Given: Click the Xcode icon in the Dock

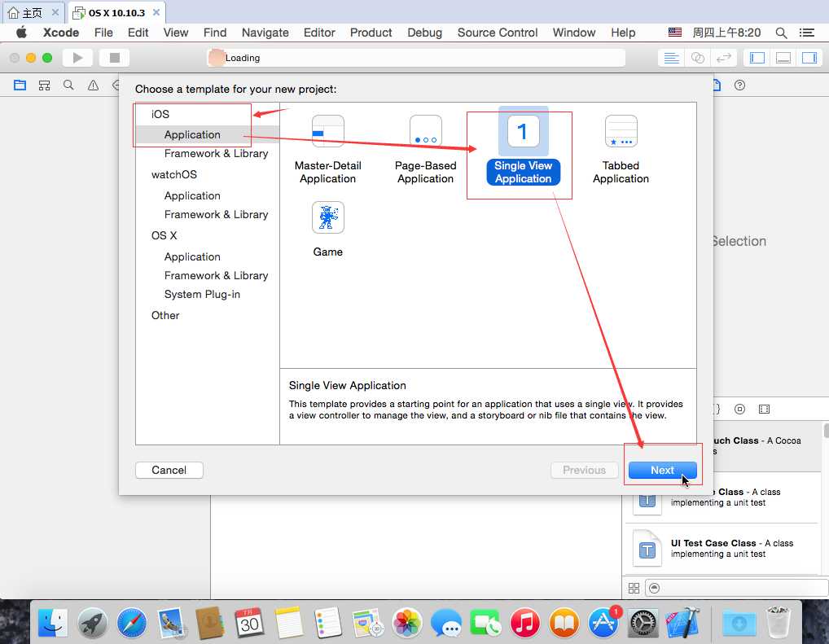Looking at the screenshot, I should [x=682, y=622].
